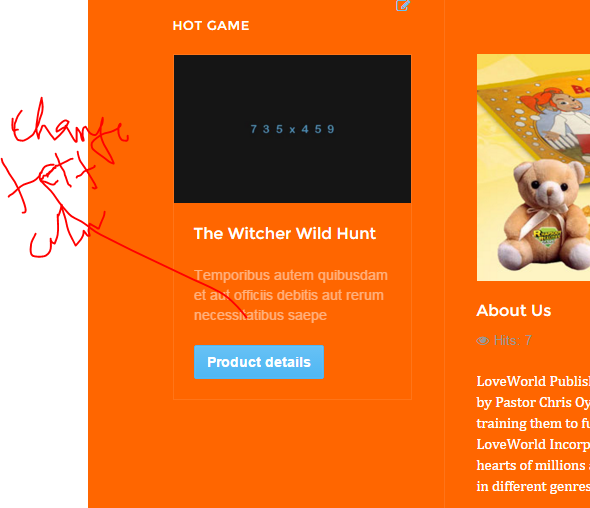The image size is (590, 508).
Task: Click the teddy bear's face in the photo
Action: 547,184
